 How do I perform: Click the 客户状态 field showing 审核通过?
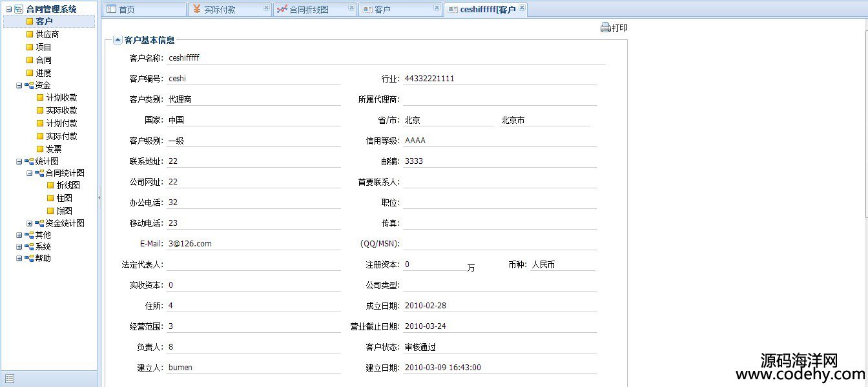[500, 347]
